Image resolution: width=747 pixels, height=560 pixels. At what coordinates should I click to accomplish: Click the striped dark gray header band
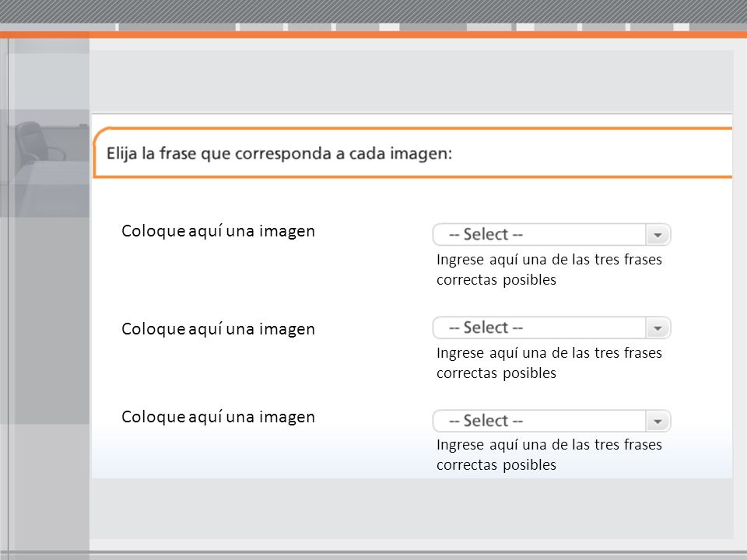coord(373,12)
